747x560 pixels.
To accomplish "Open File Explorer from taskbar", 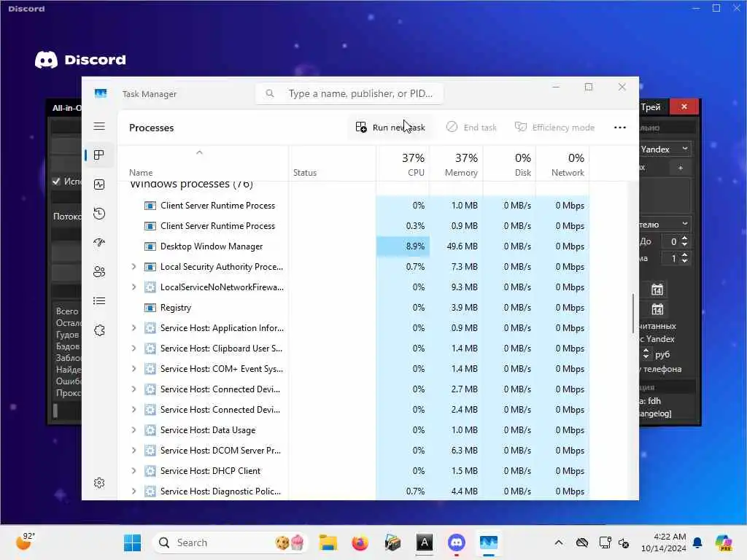I will point(328,542).
